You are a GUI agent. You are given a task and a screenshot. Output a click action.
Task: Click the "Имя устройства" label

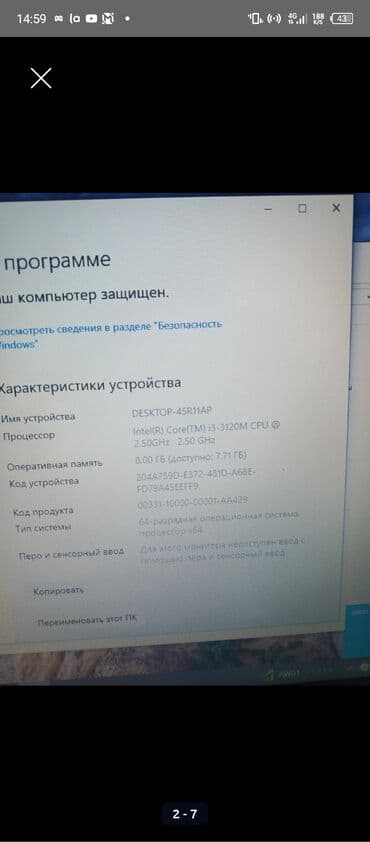click(x=39, y=418)
